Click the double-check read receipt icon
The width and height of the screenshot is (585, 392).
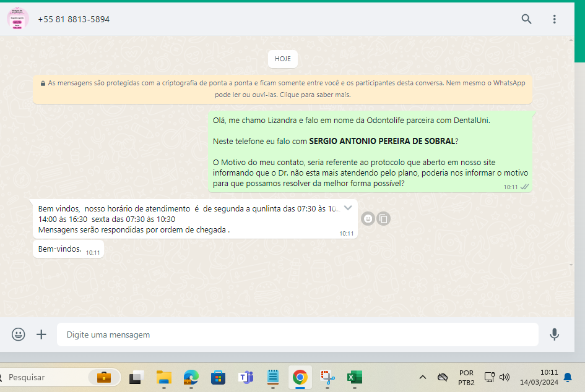(524, 187)
